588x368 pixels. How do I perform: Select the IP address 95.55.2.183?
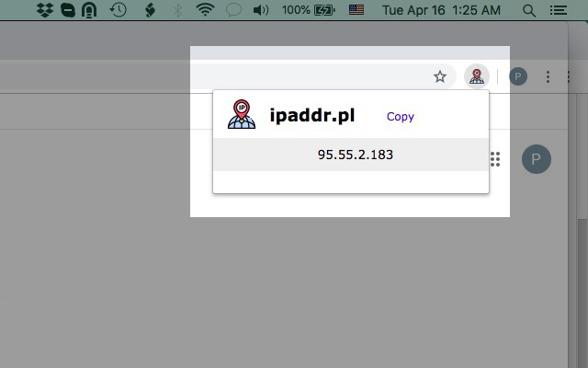click(x=356, y=155)
